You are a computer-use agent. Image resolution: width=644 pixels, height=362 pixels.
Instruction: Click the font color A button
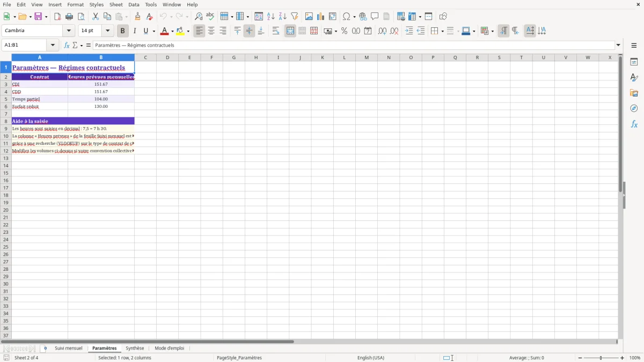click(x=164, y=31)
